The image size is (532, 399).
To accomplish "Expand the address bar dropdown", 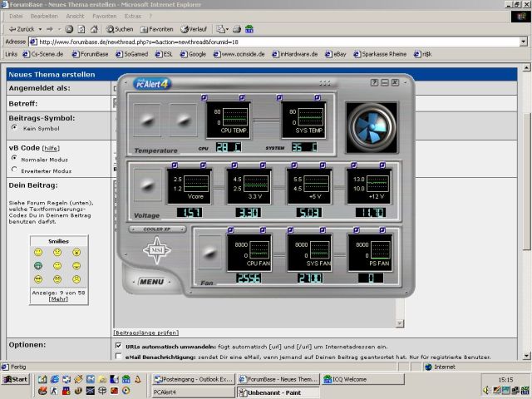I will click(523, 41).
